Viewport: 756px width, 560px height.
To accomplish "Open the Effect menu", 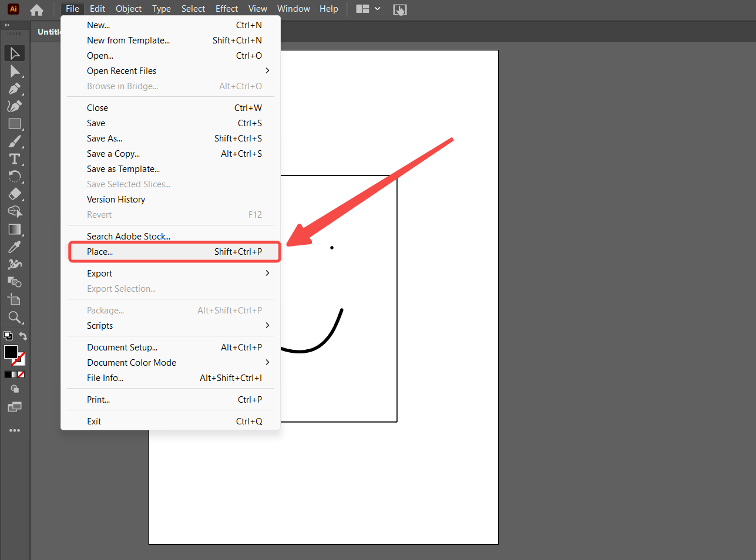I will tap(227, 9).
